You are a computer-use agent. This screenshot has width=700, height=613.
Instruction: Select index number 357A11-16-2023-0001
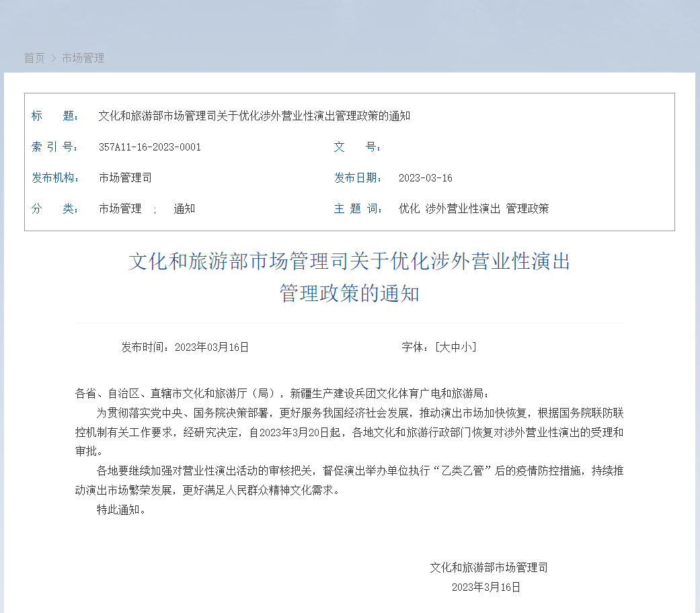click(x=149, y=147)
